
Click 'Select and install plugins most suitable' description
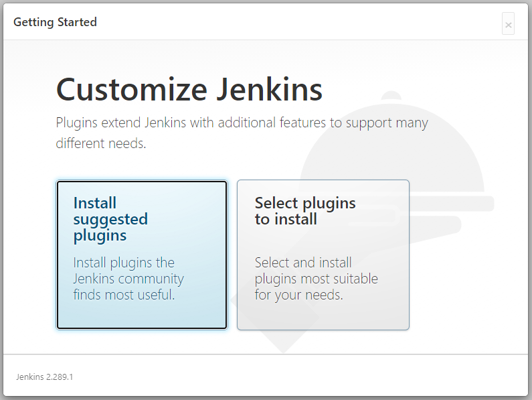pos(317,279)
